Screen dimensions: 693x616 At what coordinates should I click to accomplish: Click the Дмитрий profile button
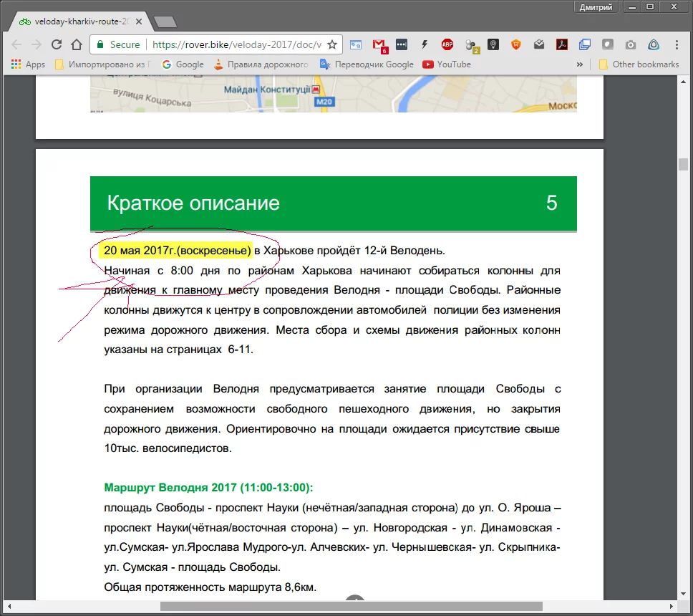tap(596, 7)
